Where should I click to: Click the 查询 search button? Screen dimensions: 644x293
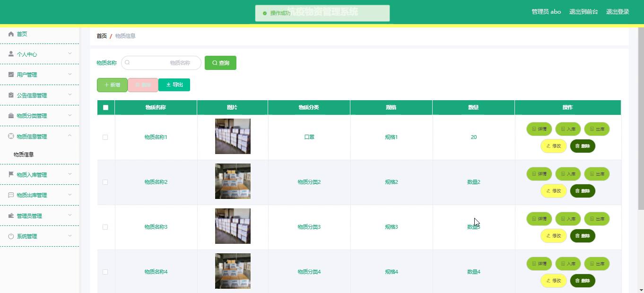point(220,63)
